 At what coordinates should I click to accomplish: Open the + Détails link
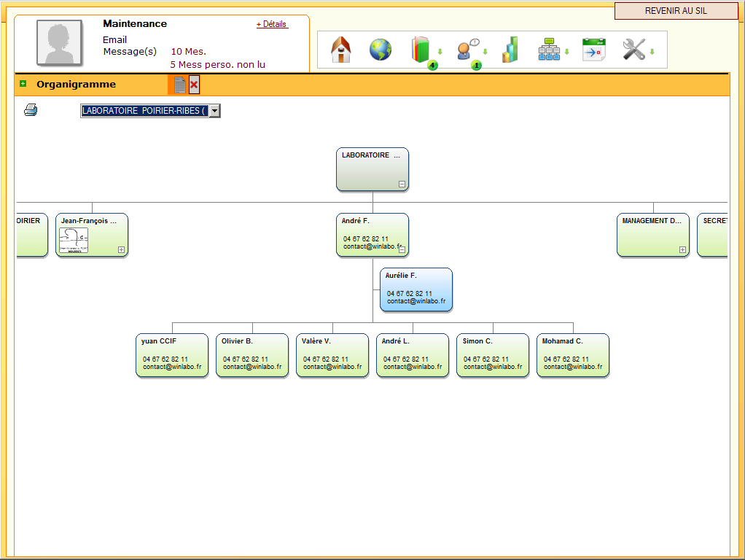tap(272, 24)
